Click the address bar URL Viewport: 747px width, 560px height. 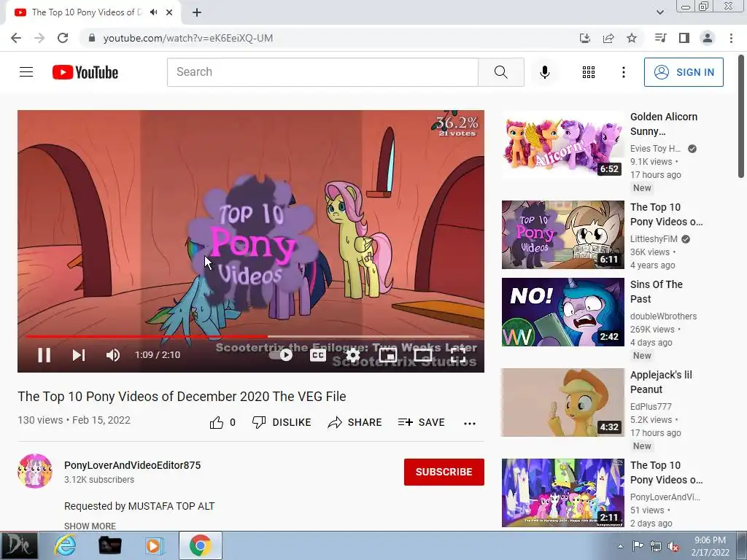click(188, 38)
